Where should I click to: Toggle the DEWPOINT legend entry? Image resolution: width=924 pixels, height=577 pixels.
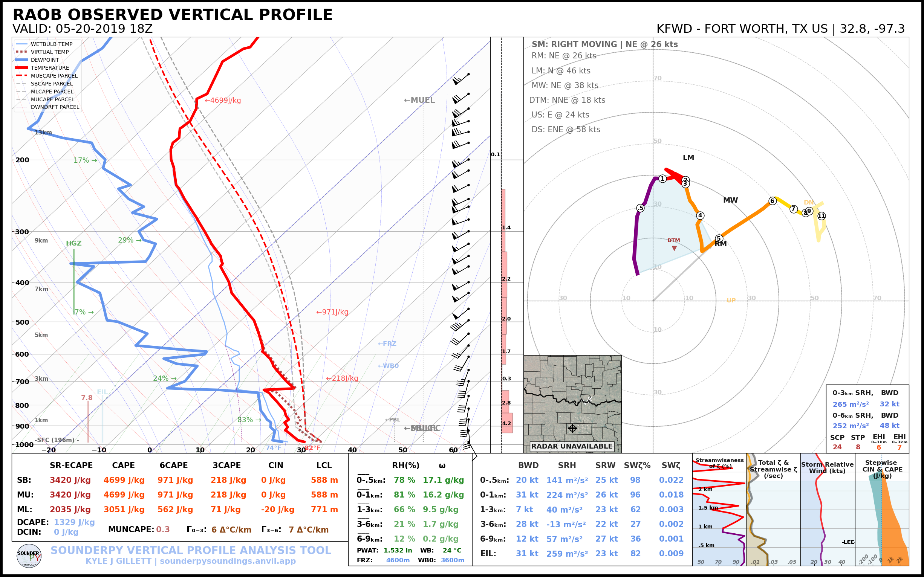tap(44, 60)
